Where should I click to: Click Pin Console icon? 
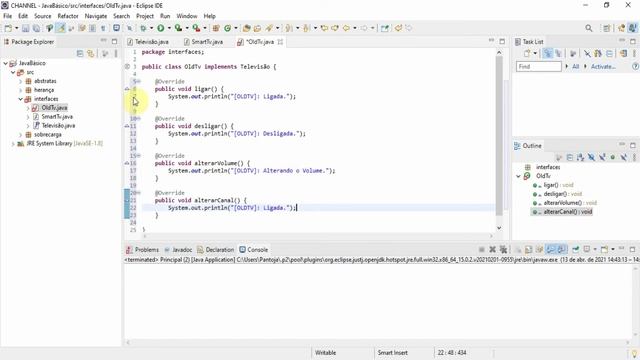coord(576,249)
